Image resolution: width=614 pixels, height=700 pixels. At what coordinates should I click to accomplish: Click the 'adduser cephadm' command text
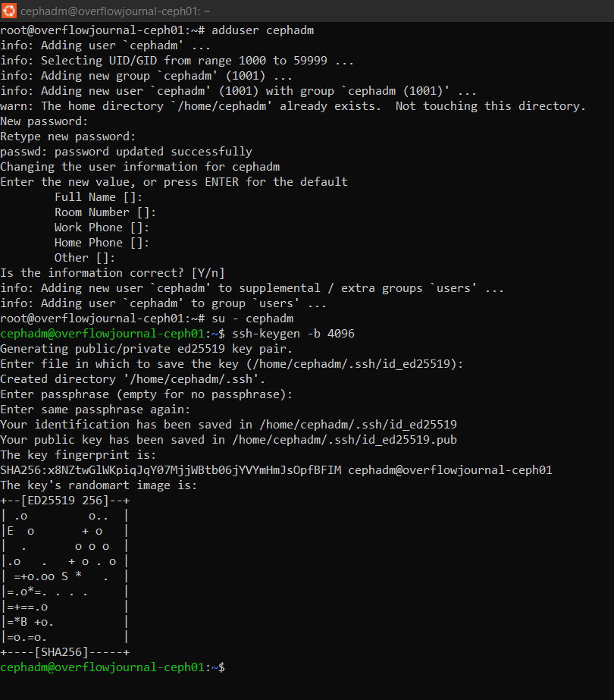point(263,30)
